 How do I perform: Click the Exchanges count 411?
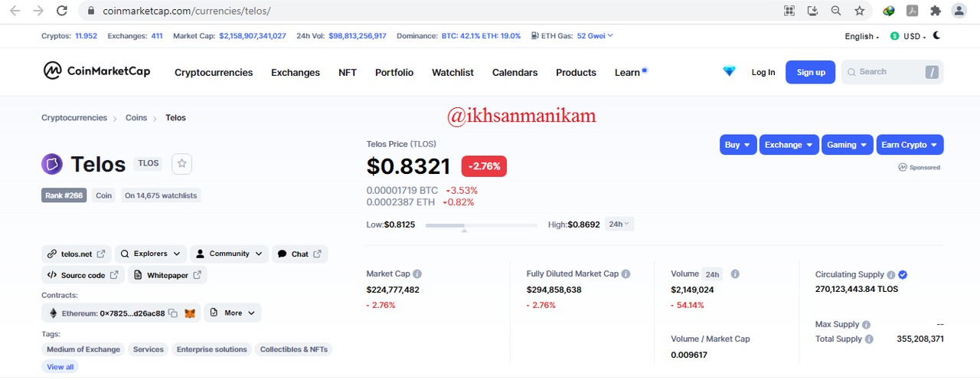(x=157, y=36)
